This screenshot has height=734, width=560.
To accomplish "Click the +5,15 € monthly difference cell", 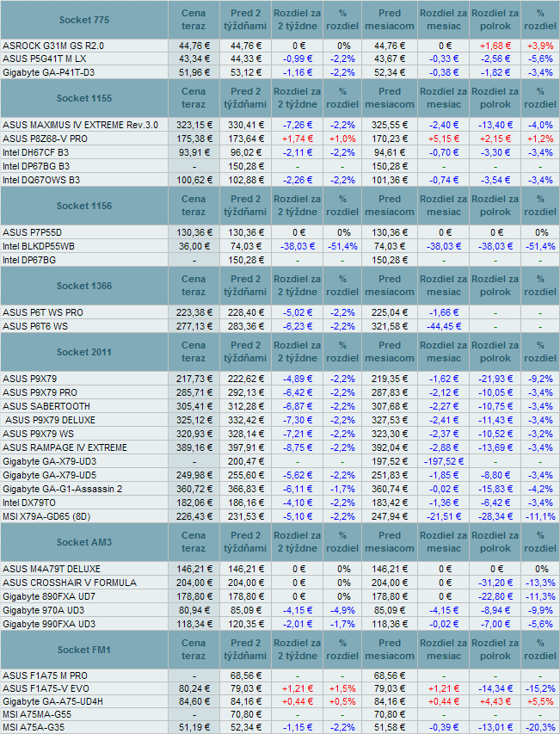I will pos(444,139).
